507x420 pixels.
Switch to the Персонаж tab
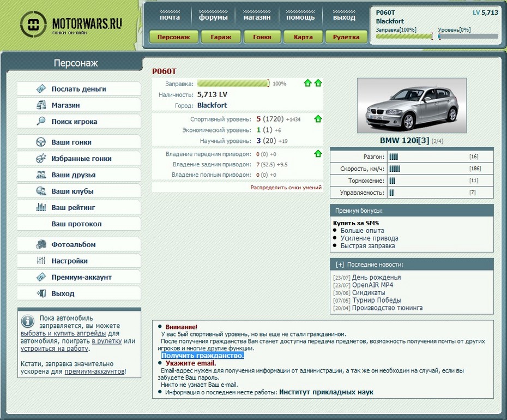click(x=174, y=37)
